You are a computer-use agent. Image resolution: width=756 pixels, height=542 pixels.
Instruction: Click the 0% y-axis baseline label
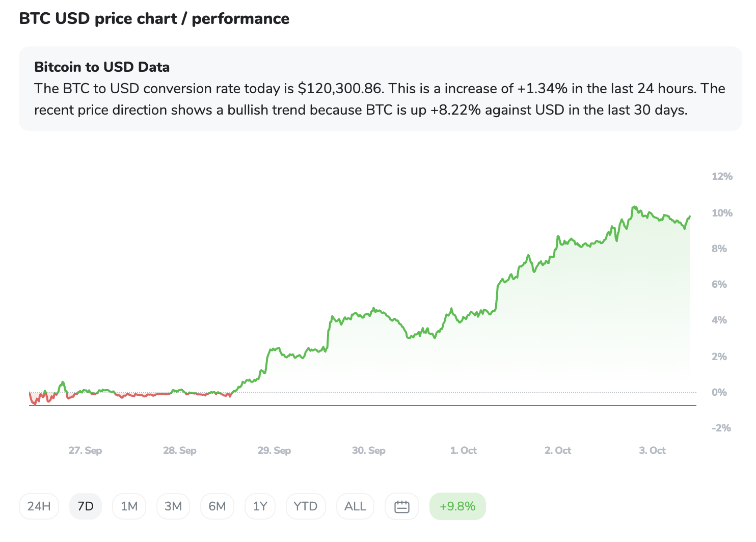tap(719, 392)
